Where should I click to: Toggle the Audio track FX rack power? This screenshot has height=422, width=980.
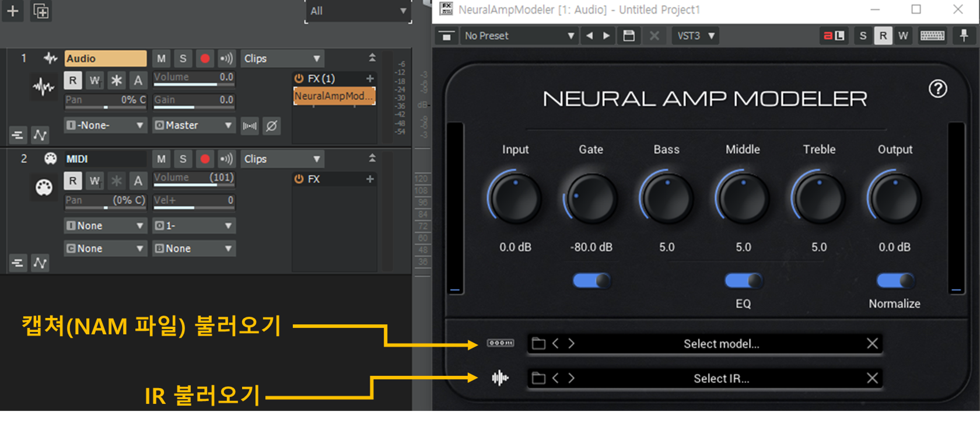pyautogui.click(x=299, y=78)
